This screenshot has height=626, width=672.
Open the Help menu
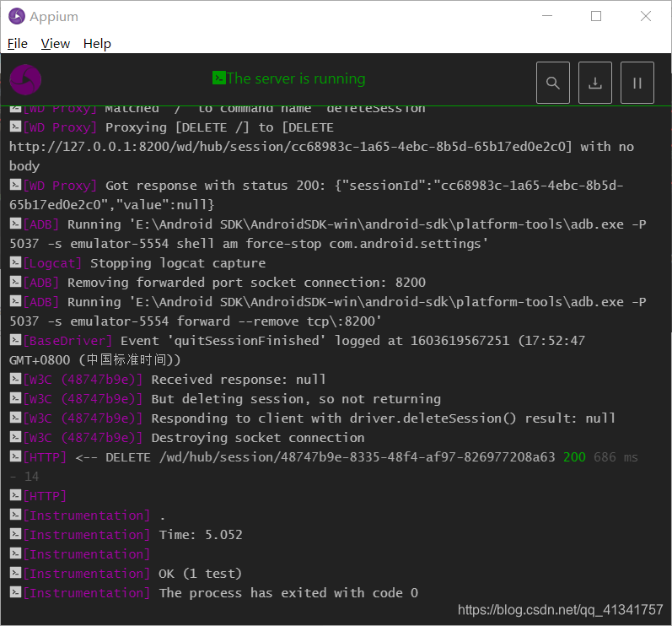coord(97,44)
